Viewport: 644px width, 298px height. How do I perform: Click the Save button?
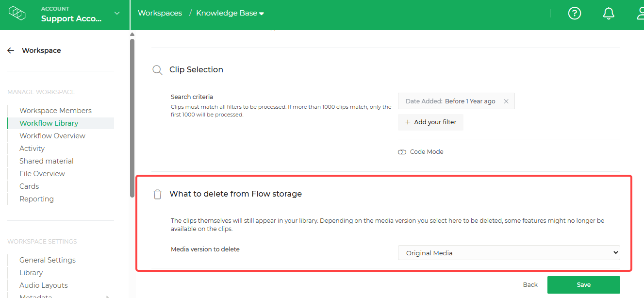(x=583, y=285)
